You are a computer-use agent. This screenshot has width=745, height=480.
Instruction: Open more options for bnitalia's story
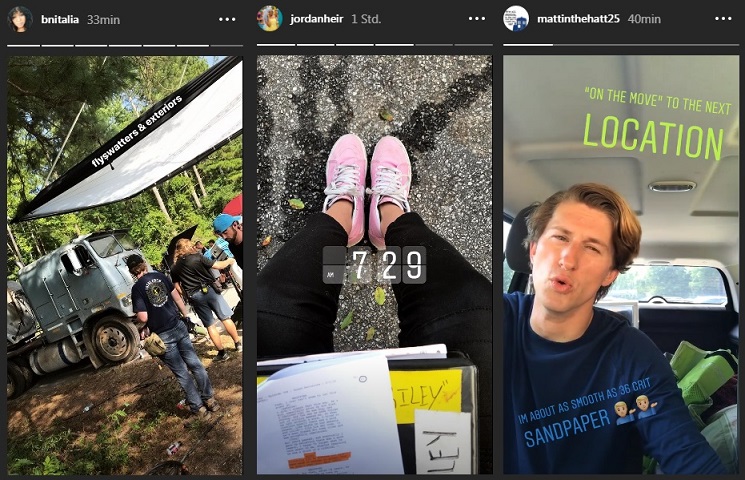pos(227,19)
